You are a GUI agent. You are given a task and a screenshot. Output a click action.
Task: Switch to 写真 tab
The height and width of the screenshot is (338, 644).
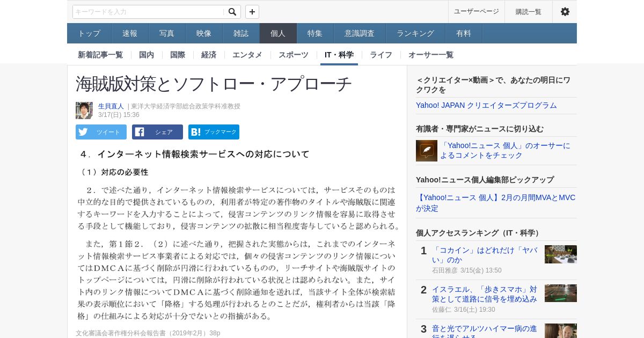pos(167,33)
